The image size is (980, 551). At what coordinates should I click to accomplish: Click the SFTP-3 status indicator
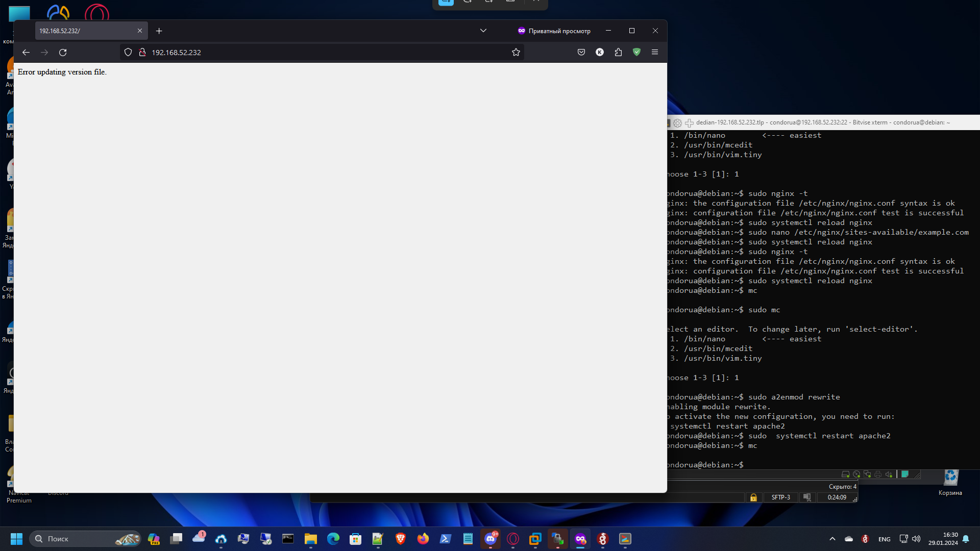(x=780, y=497)
